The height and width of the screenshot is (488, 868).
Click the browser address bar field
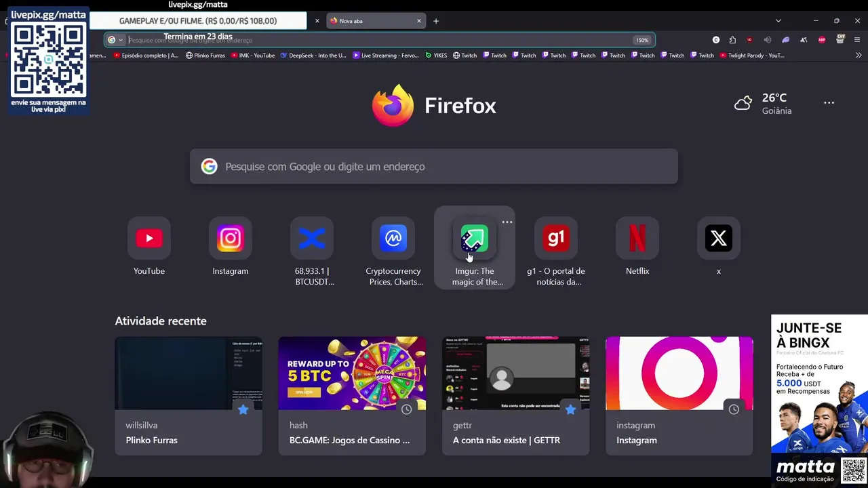[380, 40]
